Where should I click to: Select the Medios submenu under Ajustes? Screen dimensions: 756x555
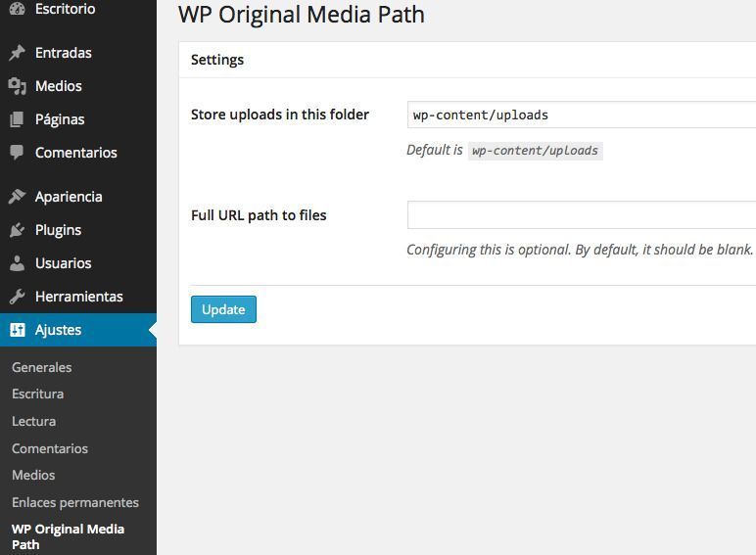click(33, 475)
